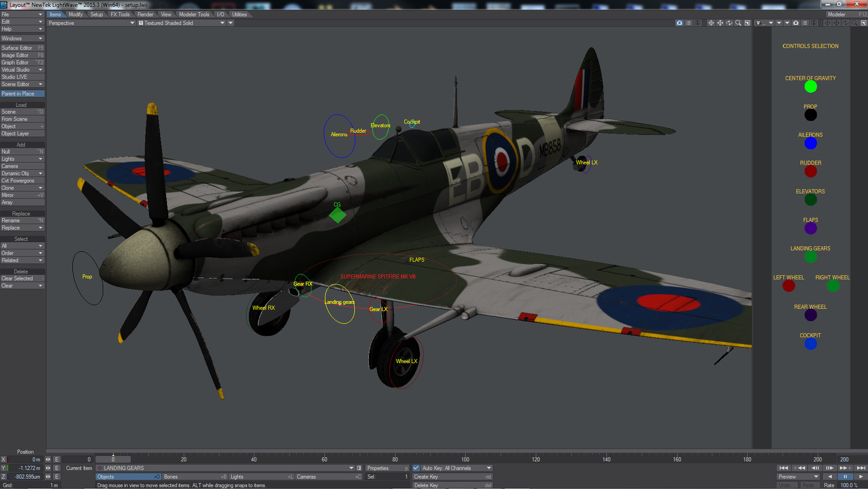
Task: Play the animation forward
Action: coord(861,477)
